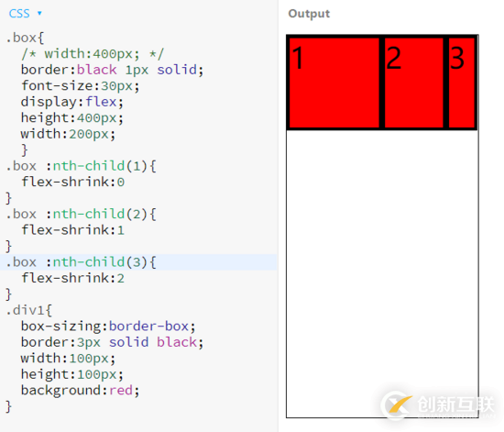Select the red box numbered 3
This screenshot has width=504, height=432.
click(x=462, y=83)
